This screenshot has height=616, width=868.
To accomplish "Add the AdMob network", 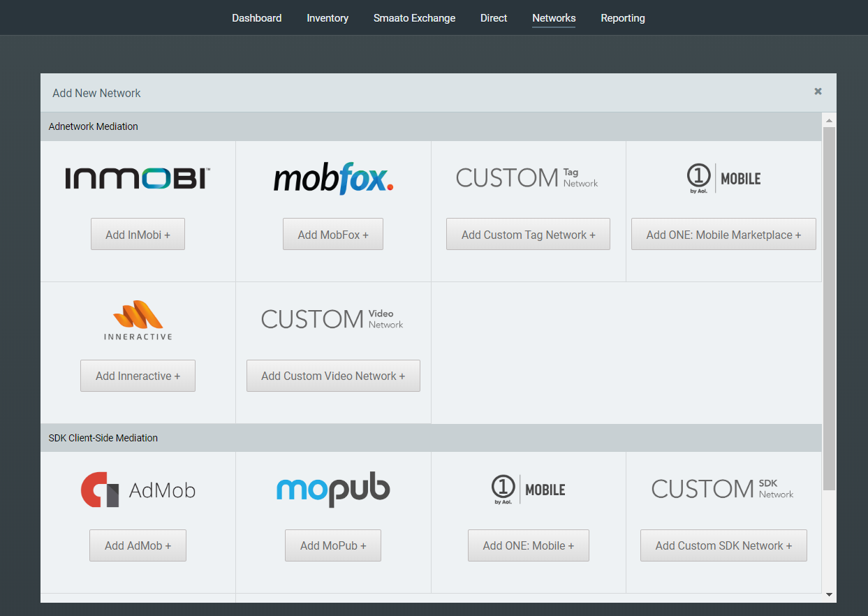I will point(138,545).
